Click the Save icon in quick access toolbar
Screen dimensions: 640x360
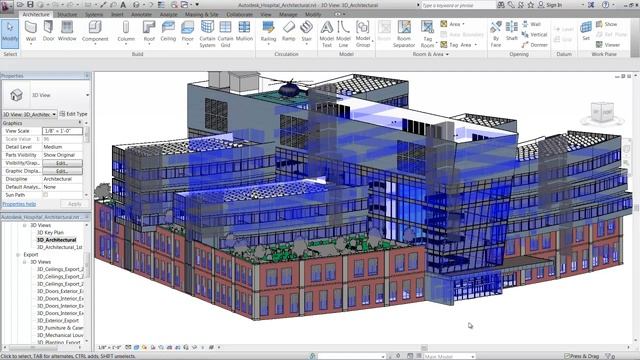coord(30,4)
